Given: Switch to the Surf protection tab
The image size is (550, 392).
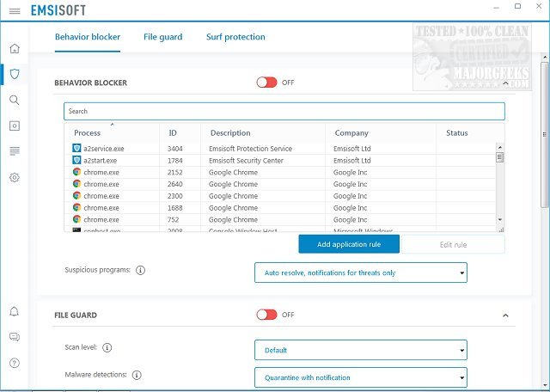Looking at the screenshot, I should pos(235,37).
